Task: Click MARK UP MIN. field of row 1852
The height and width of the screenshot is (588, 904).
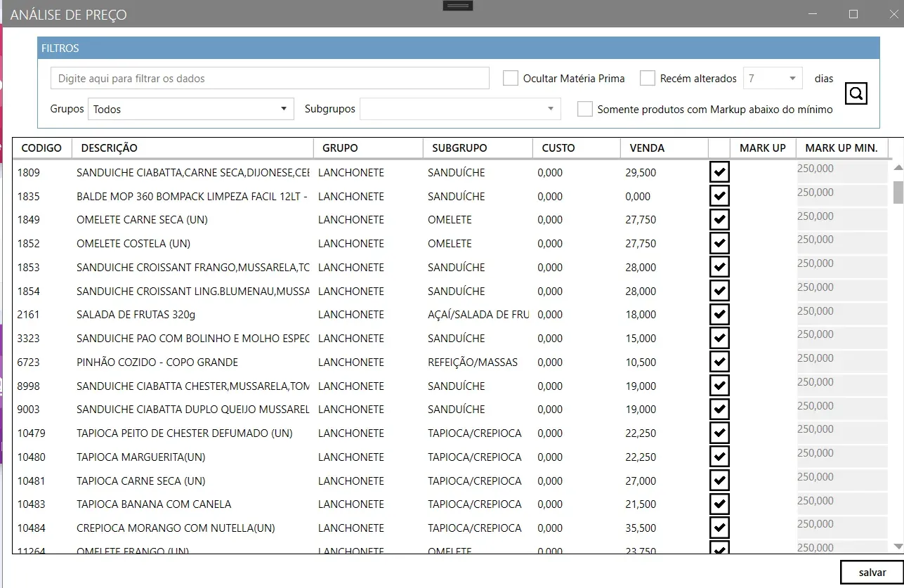Action: point(842,243)
